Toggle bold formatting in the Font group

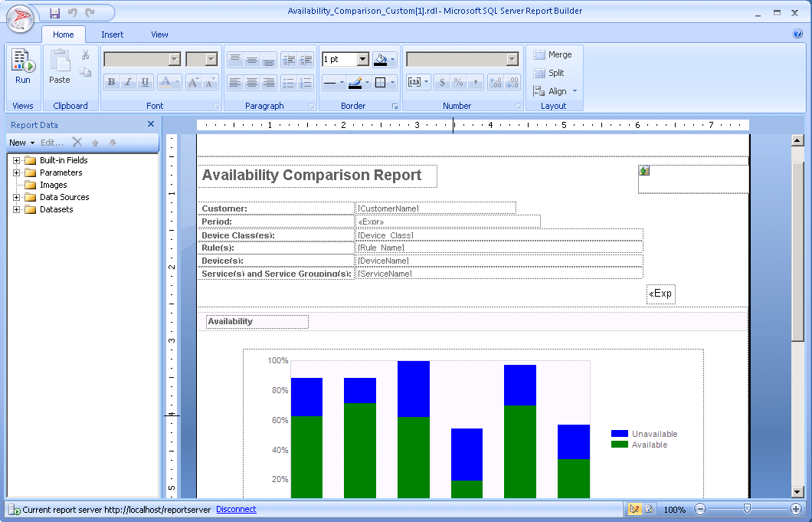click(x=111, y=81)
